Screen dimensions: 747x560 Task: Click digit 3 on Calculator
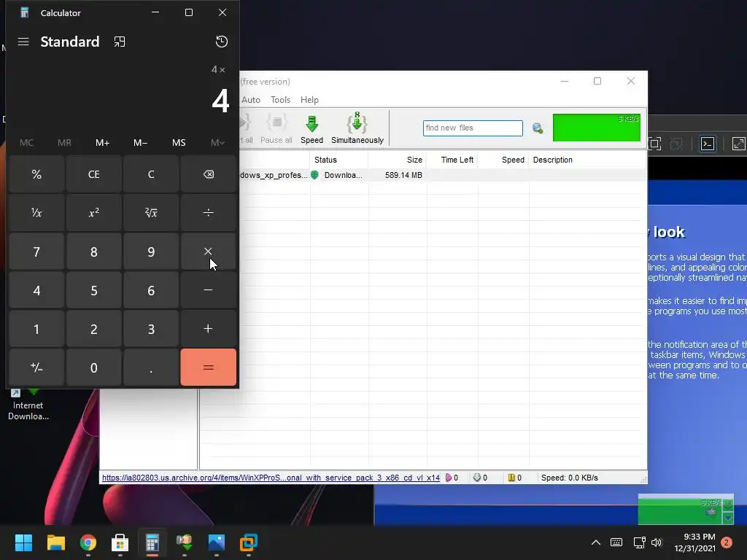(x=151, y=329)
